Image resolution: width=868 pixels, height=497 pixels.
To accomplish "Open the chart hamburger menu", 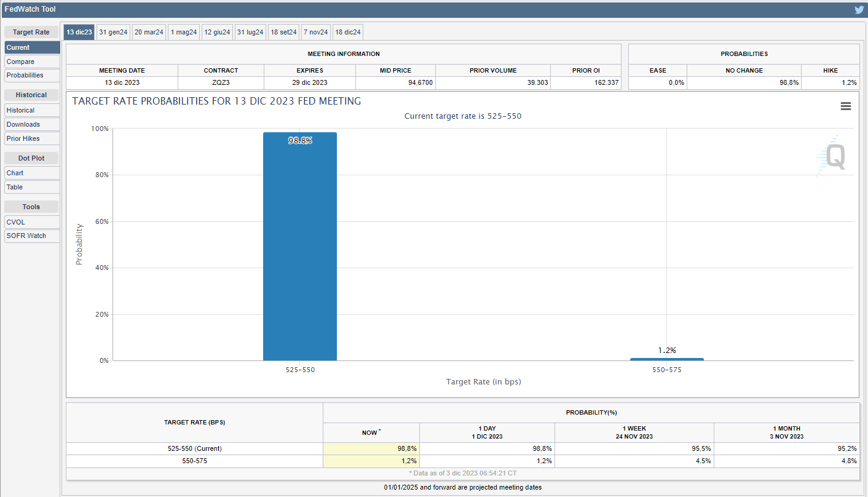I will pos(845,106).
